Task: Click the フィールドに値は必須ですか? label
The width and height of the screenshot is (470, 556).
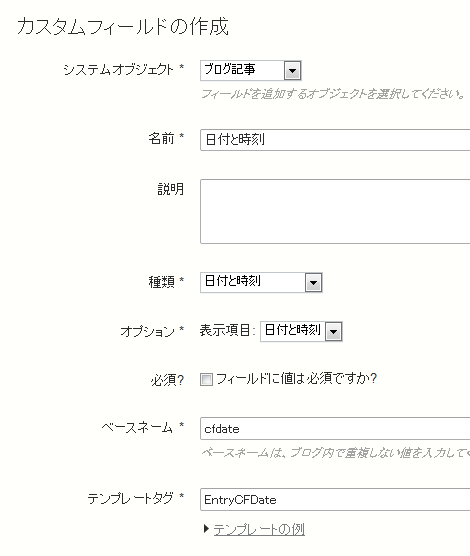Action: (x=297, y=379)
